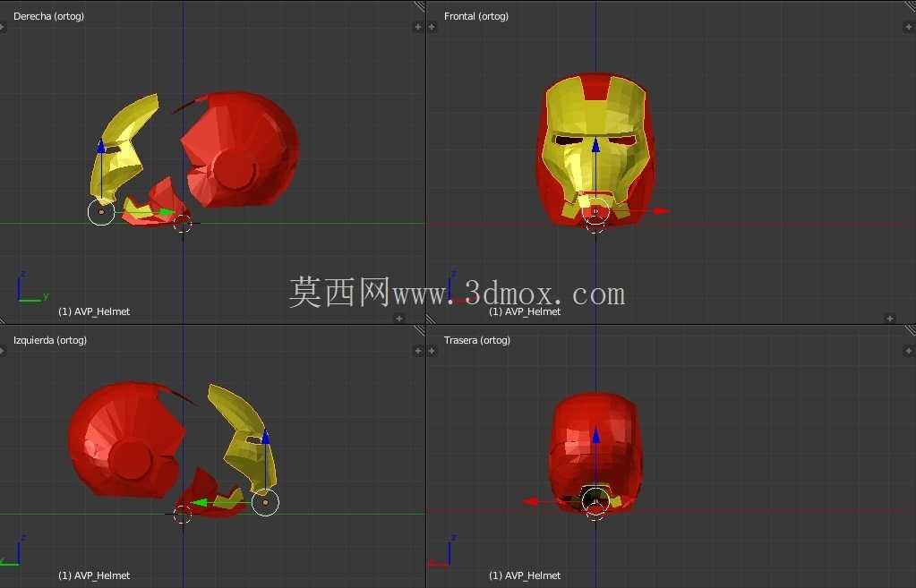Click manipulator center circle in Trasera view
Viewport: 916px width, 588px height.
[x=595, y=501]
